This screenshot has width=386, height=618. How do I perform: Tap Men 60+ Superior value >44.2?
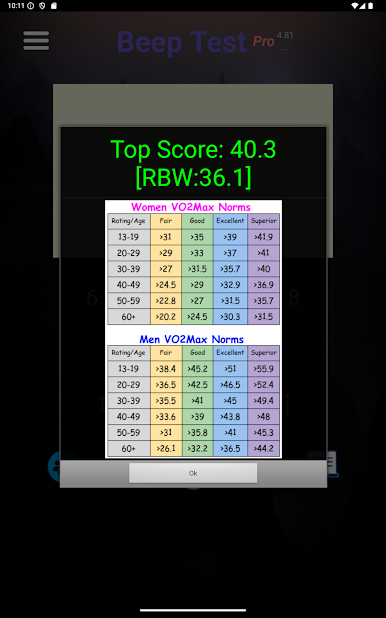point(264,448)
